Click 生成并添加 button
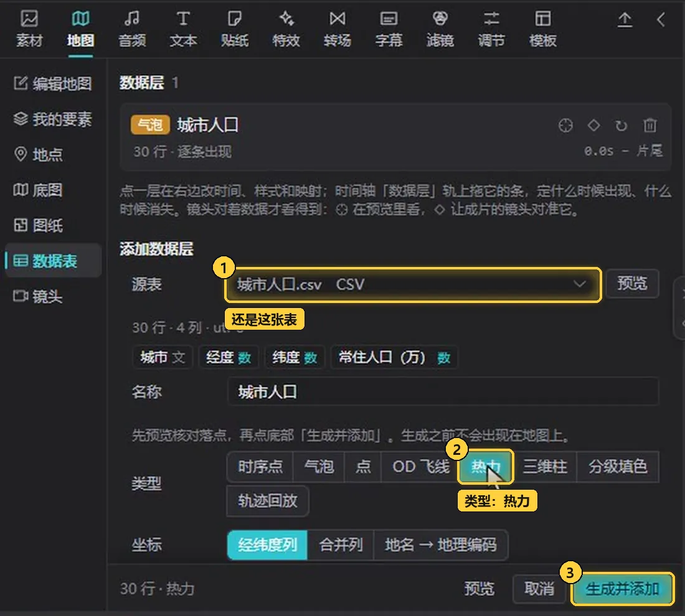Screen dimensions: 685x616 click(x=622, y=589)
